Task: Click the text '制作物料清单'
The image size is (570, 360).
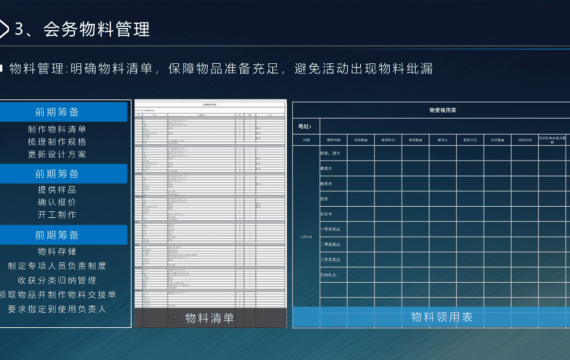Action: point(57,129)
